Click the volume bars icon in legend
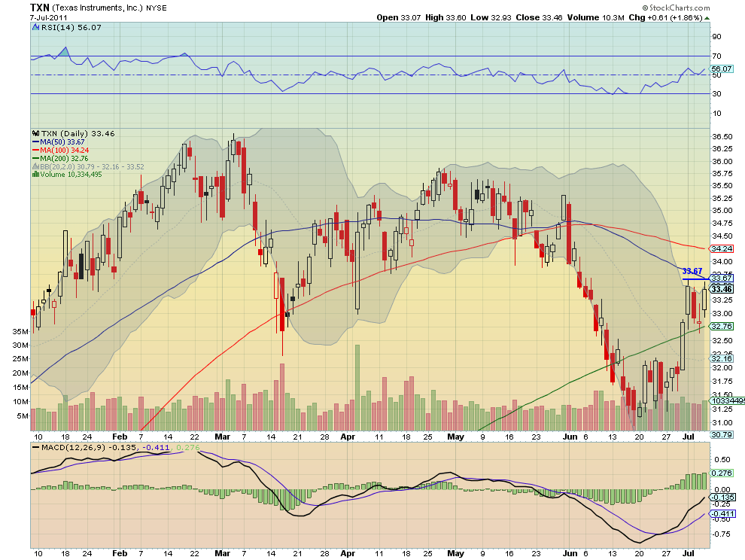 [35, 175]
